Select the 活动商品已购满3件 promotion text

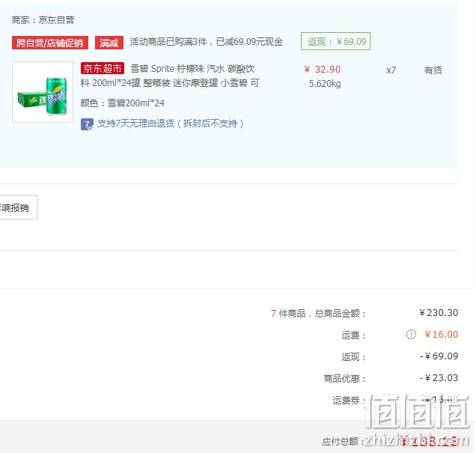206,42
